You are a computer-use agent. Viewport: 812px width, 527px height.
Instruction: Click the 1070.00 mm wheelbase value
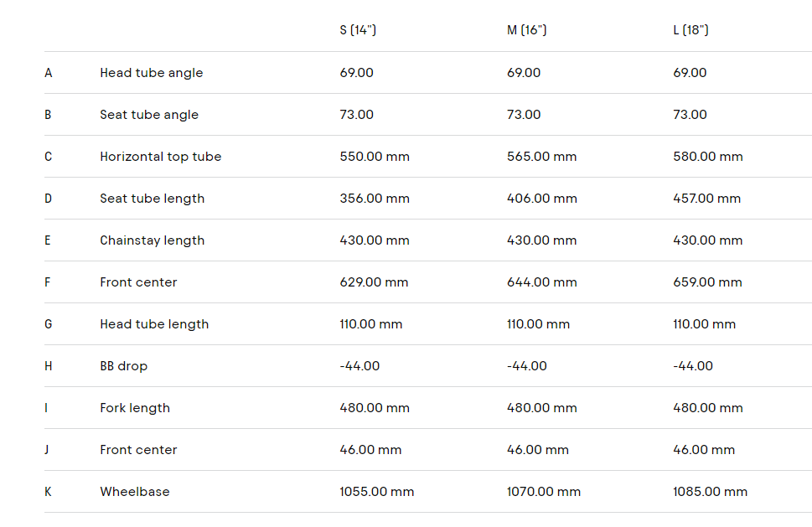543,492
